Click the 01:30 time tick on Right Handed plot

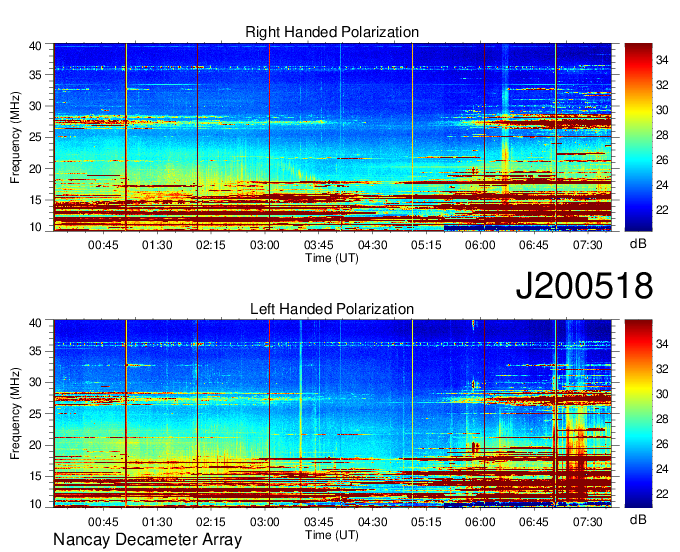click(157, 245)
